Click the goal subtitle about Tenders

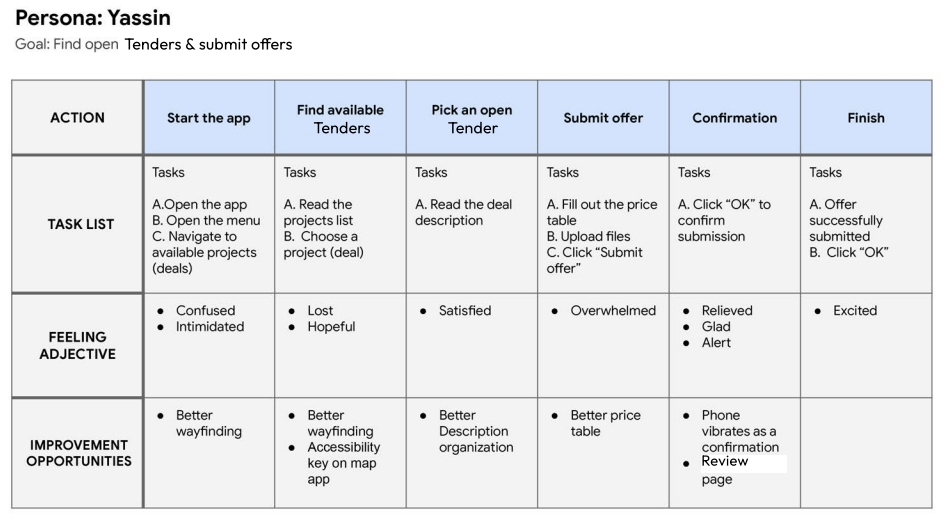153,44
